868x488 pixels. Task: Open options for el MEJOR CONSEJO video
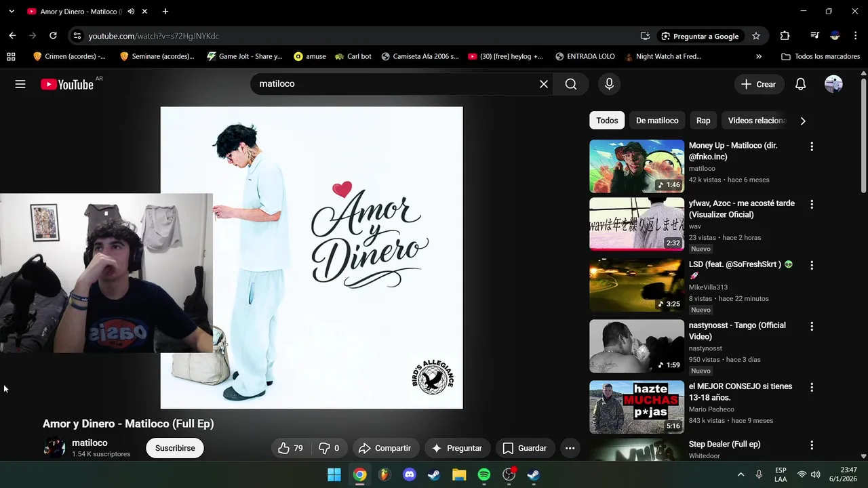[x=812, y=387]
